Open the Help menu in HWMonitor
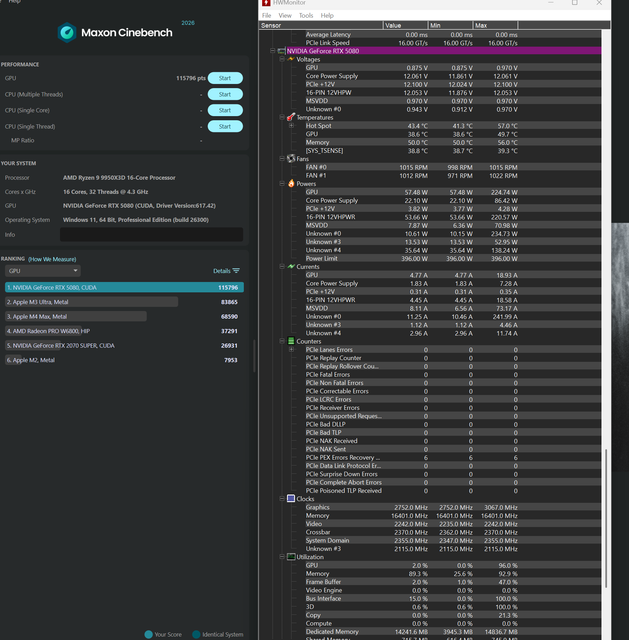This screenshot has width=629, height=640. coord(327,16)
